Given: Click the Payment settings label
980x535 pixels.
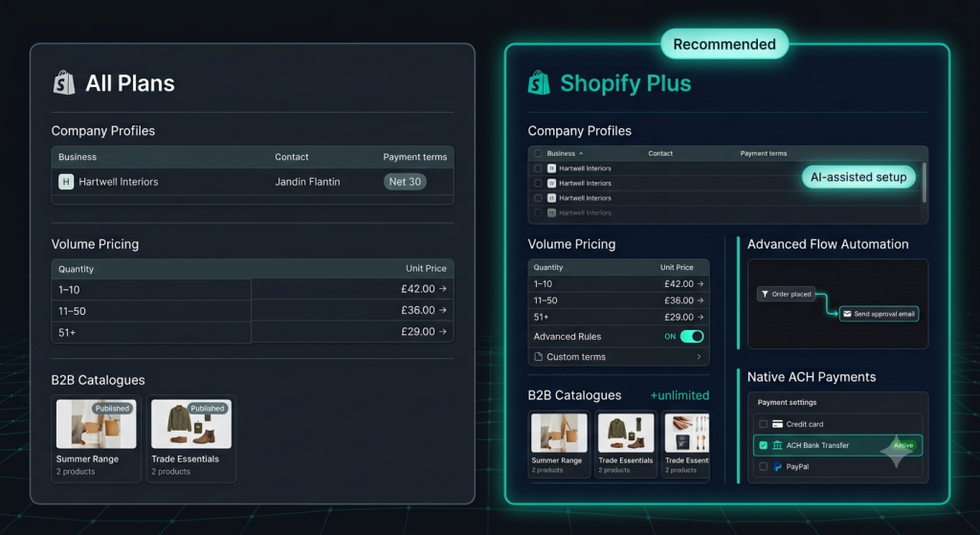Looking at the screenshot, I should [x=787, y=403].
